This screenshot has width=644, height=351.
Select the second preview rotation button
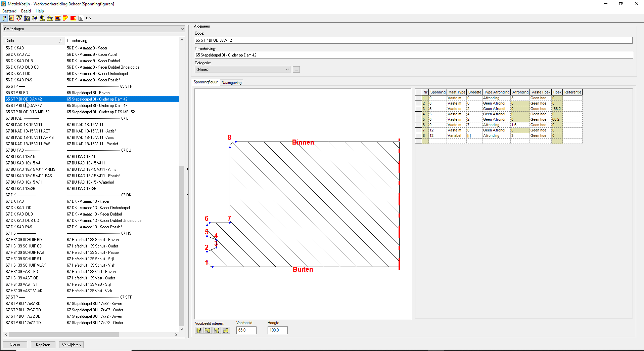click(x=208, y=330)
